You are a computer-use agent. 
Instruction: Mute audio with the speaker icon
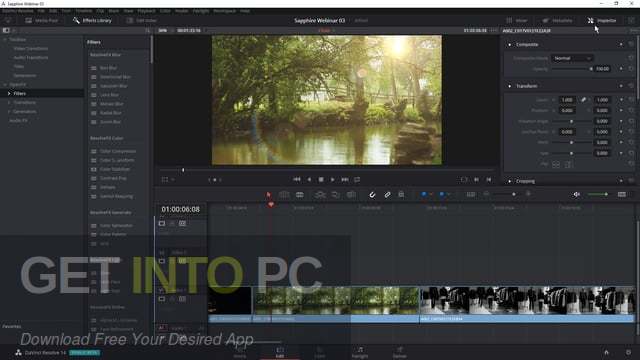(576, 194)
